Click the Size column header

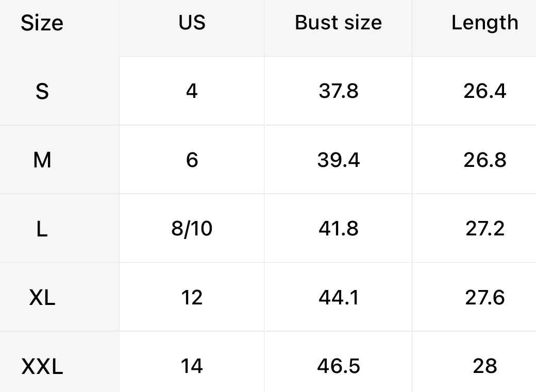[42, 23]
